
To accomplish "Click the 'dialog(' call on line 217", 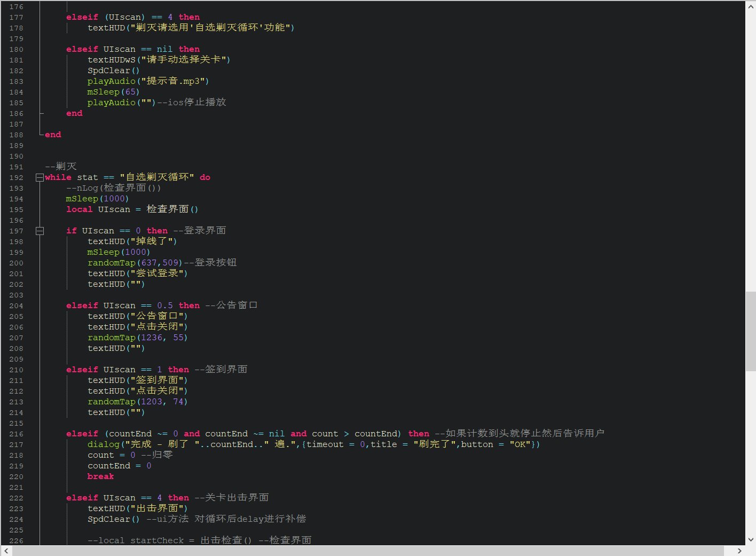I will [106, 444].
